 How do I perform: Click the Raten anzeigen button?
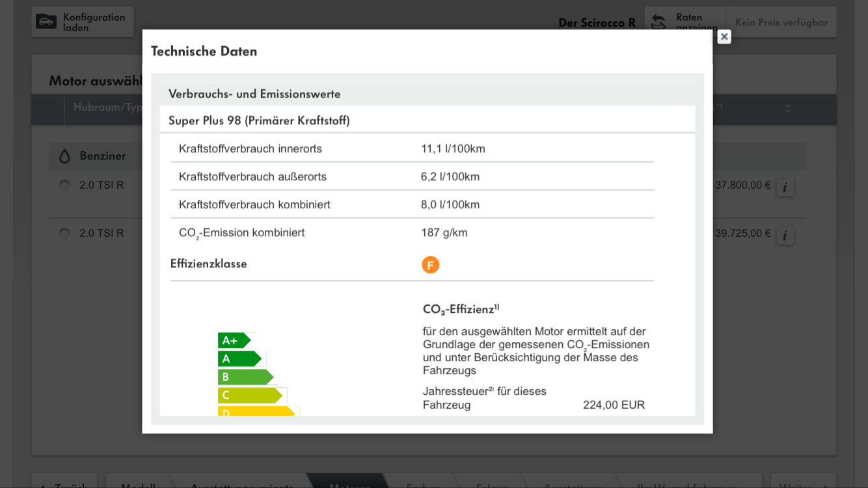point(685,22)
